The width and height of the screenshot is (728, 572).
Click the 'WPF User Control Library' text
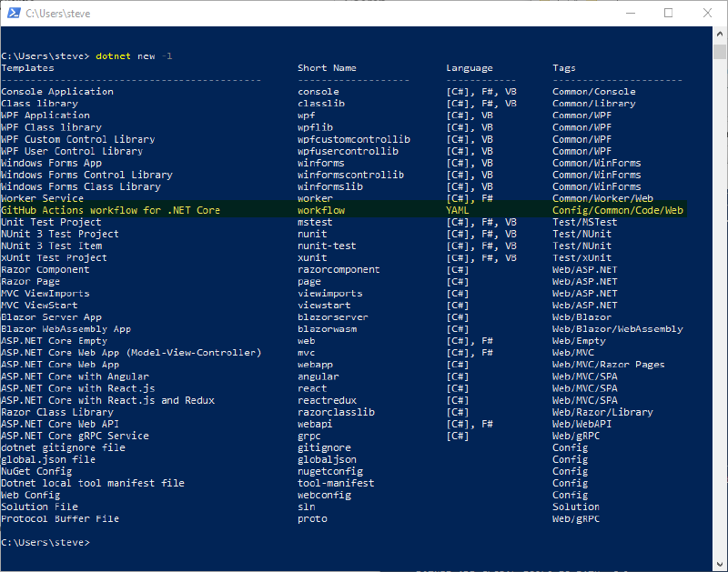[72, 151]
